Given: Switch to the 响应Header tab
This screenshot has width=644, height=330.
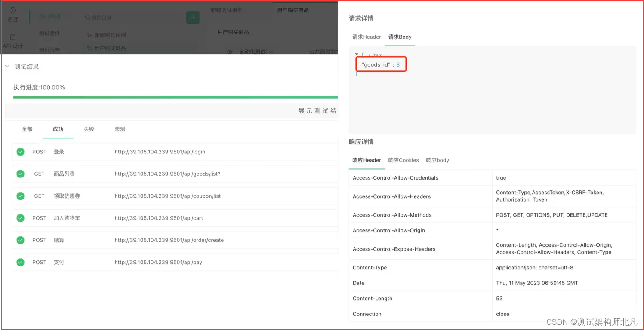Looking at the screenshot, I should pos(367,160).
